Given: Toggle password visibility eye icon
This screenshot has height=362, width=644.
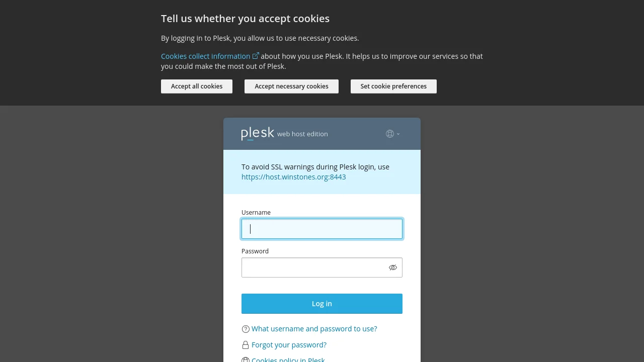Looking at the screenshot, I should [393, 267].
